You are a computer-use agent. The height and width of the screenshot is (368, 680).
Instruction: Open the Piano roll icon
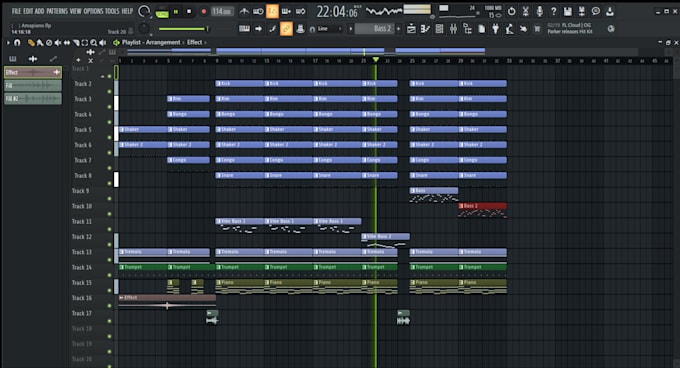point(425,29)
